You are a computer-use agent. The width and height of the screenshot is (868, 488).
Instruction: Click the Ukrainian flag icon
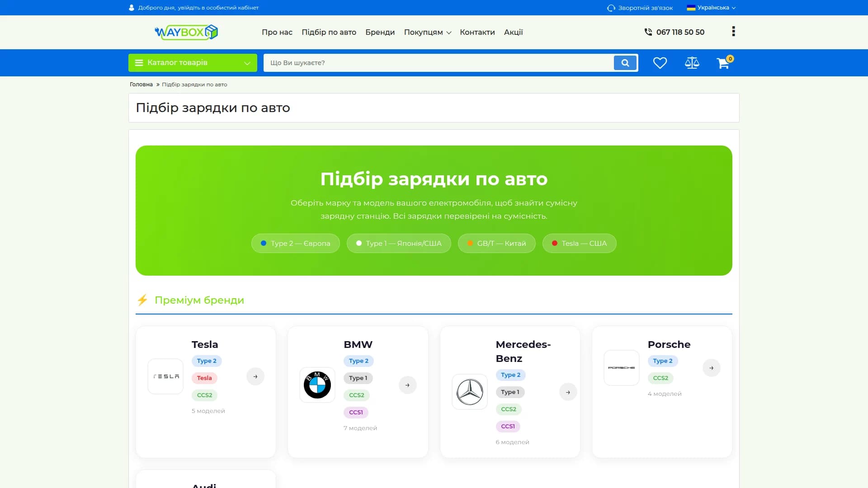[691, 8]
